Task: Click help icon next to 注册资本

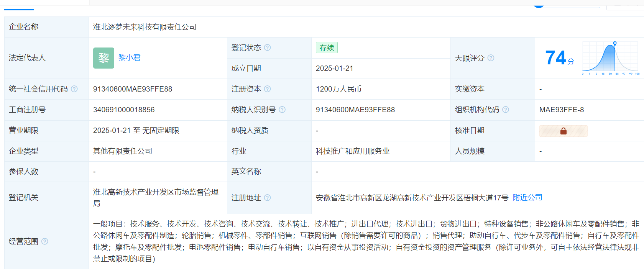Action: [x=267, y=89]
